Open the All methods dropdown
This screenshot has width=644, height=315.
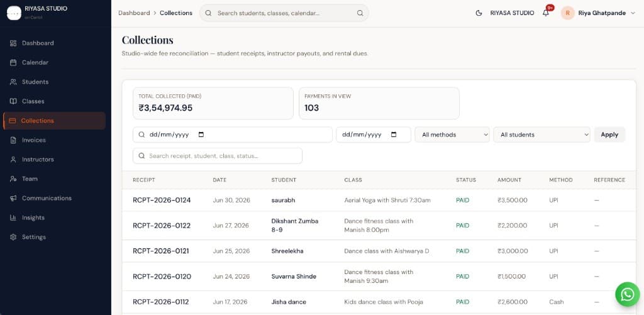452,135
